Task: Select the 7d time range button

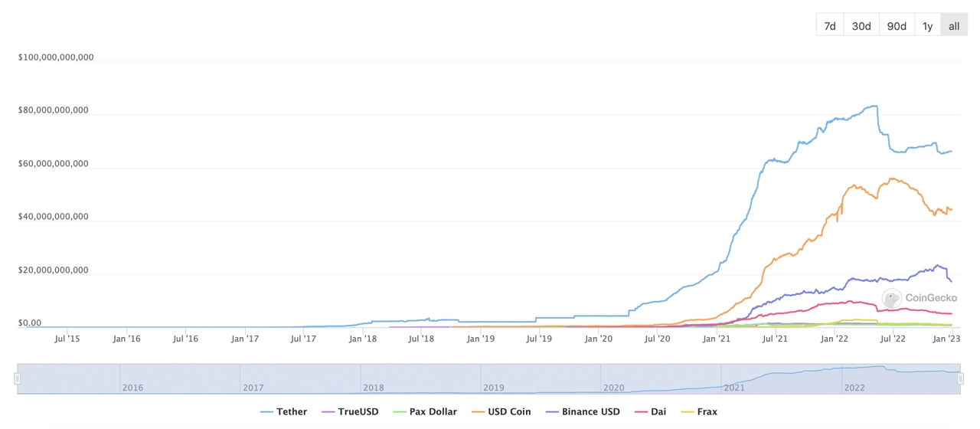Action: (830, 25)
